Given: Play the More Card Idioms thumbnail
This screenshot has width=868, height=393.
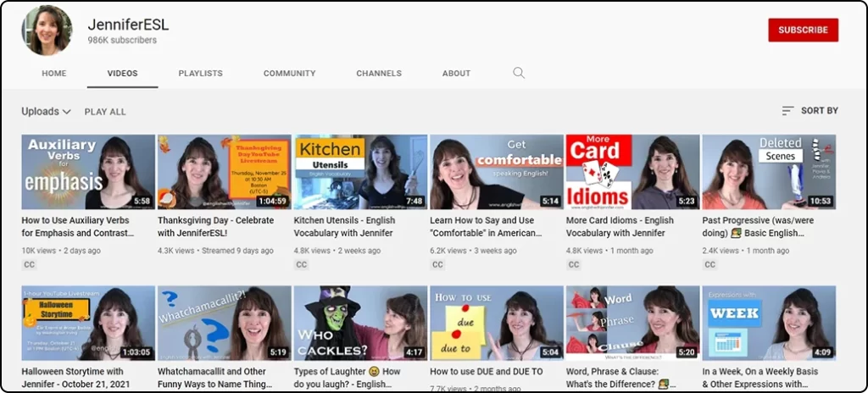Looking at the screenshot, I should (x=633, y=172).
